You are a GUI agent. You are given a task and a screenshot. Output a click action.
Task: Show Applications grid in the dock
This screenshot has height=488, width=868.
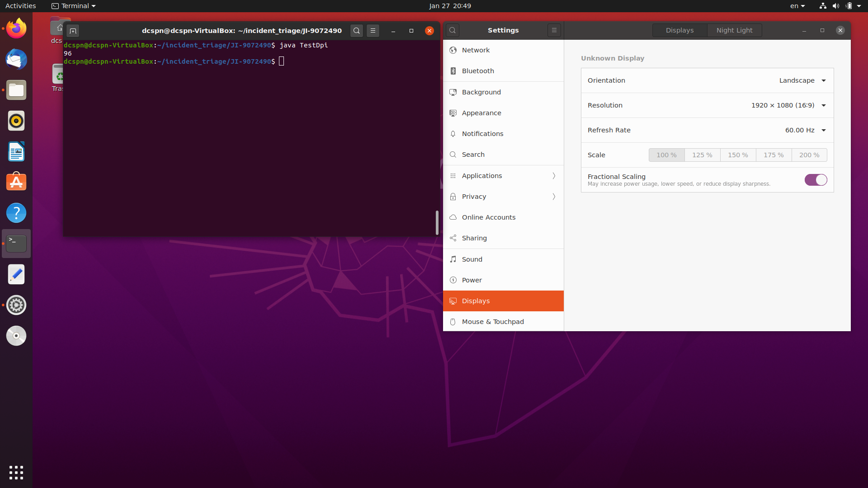tap(16, 472)
